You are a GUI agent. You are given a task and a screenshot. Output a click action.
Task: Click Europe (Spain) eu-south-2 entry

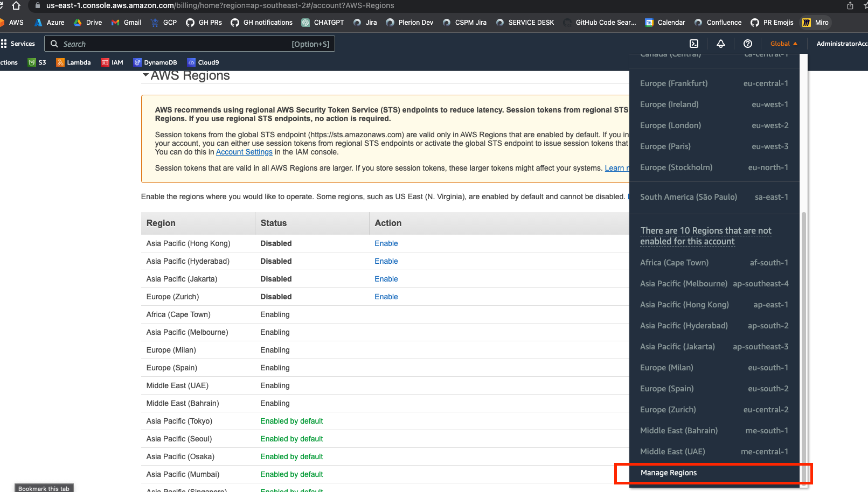click(x=714, y=389)
